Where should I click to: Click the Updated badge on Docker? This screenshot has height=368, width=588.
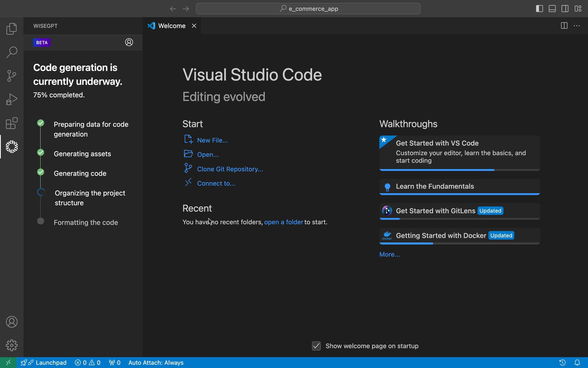point(501,235)
